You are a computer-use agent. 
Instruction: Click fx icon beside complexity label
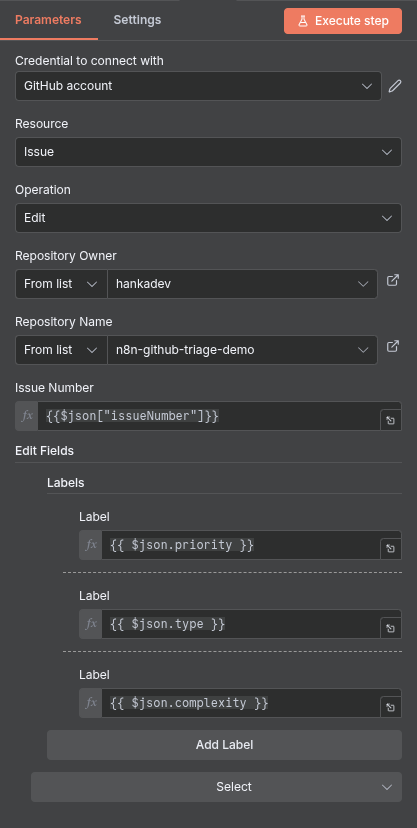[x=91, y=703]
